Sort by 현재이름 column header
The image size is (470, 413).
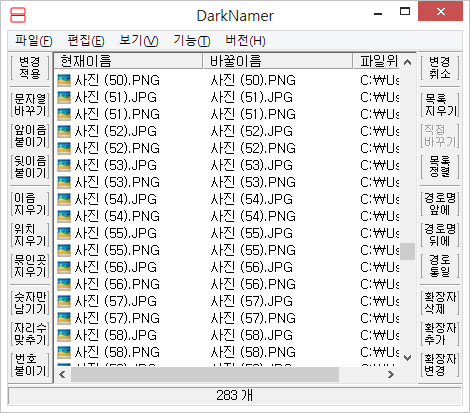coord(128,61)
